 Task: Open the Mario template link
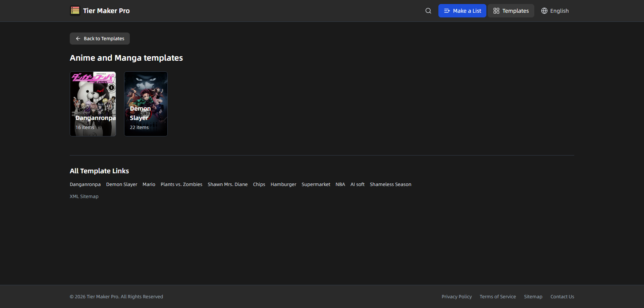(x=149, y=184)
